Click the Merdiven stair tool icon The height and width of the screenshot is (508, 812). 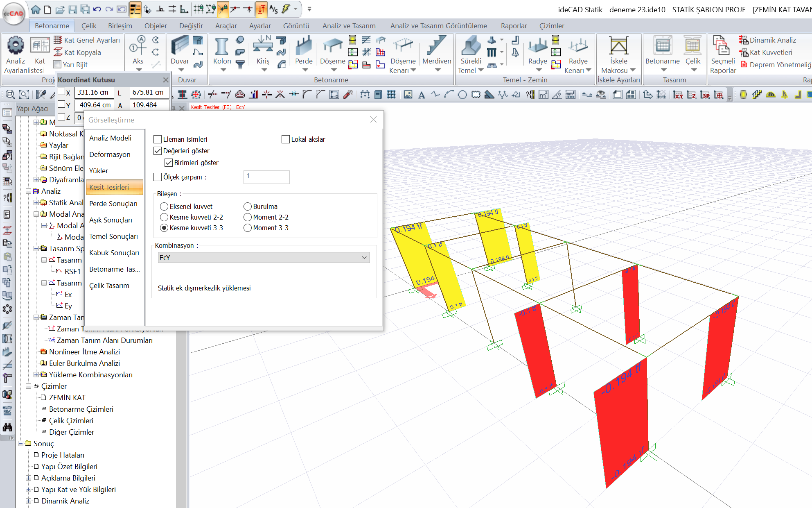[436, 46]
